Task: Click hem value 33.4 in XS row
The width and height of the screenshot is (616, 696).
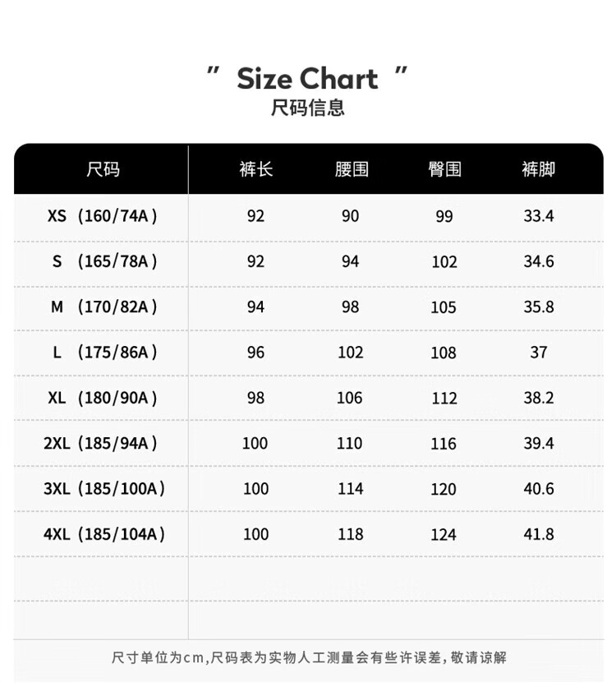Action: pyautogui.click(x=538, y=216)
